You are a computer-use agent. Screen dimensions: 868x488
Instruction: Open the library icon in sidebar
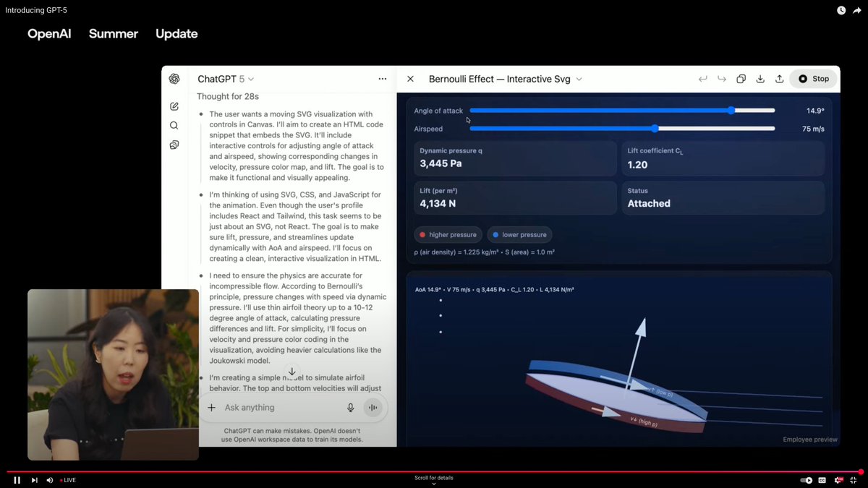tap(174, 145)
